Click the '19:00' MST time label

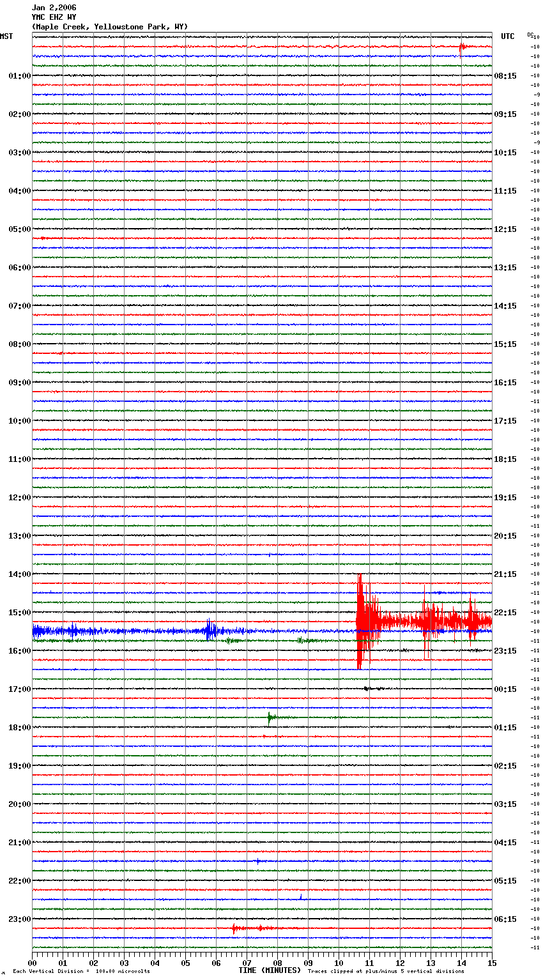[20, 766]
